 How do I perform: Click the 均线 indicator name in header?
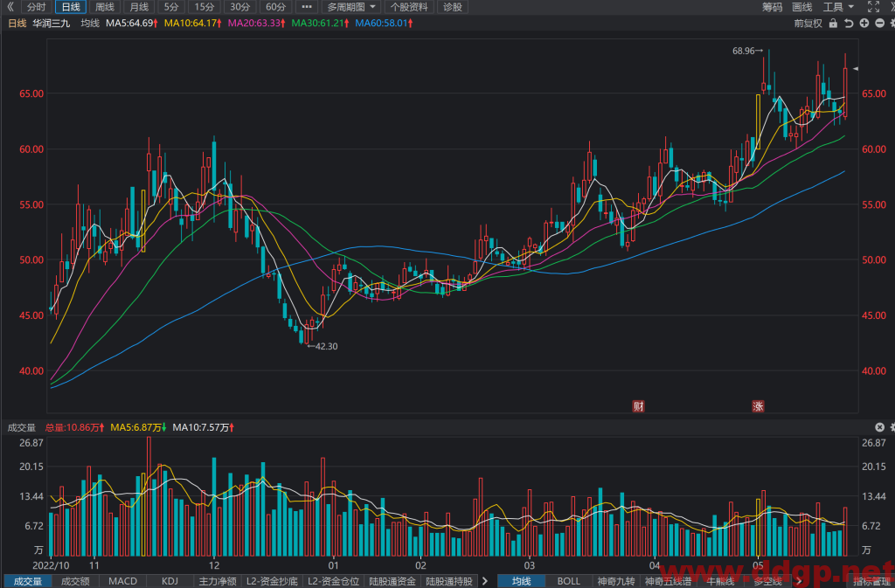(90, 24)
